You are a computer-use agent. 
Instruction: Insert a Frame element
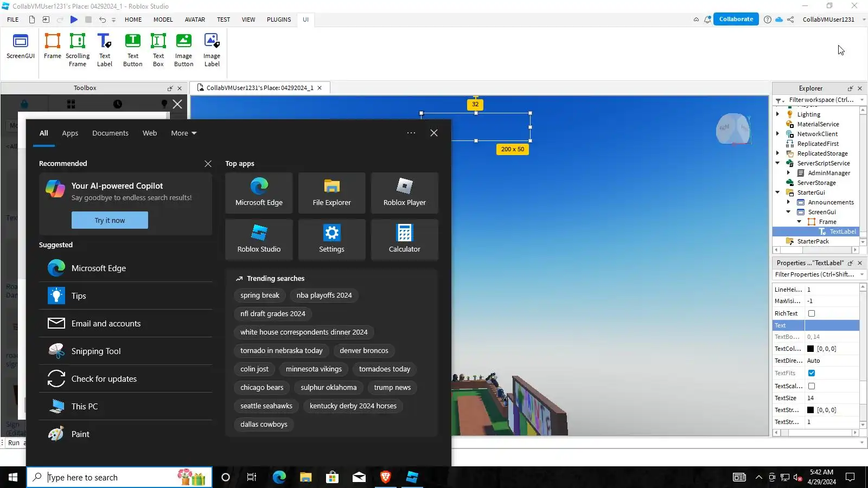[x=53, y=47]
